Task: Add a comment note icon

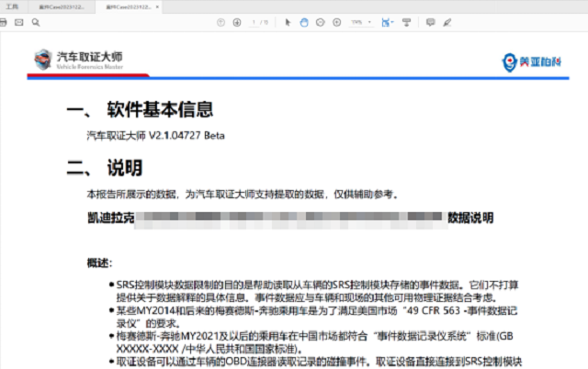Action: pos(431,22)
